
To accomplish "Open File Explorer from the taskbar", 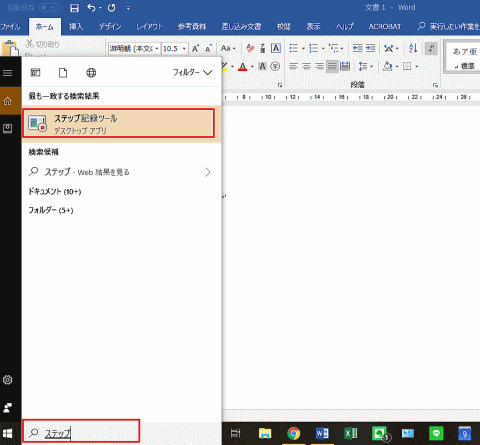I will (x=265, y=433).
